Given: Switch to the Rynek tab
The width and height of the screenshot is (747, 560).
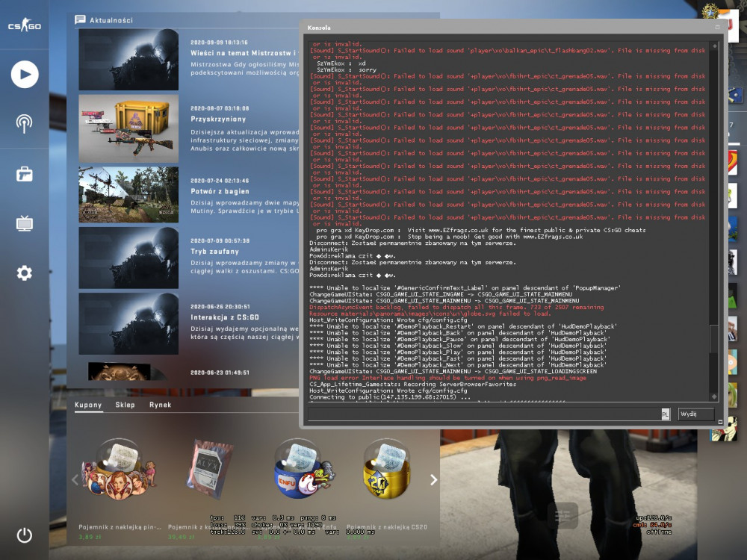Looking at the screenshot, I should (160, 405).
